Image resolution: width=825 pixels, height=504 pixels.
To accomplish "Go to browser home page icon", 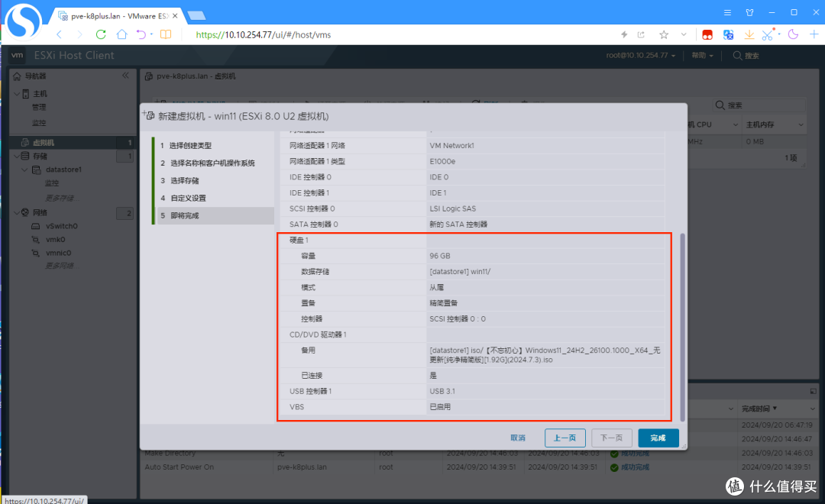I will point(121,34).
